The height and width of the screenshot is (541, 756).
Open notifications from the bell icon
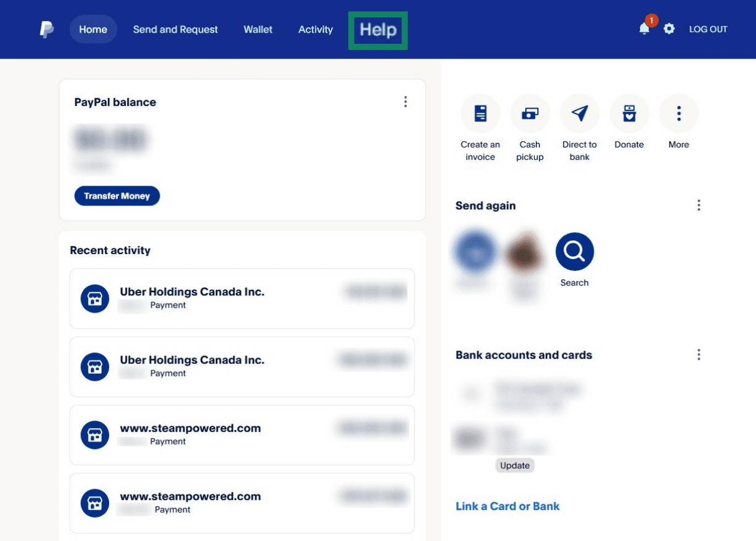[643, 29]
